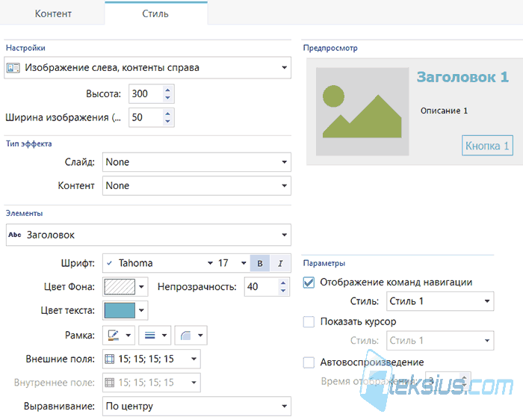Decrease Непрозрачность with down arrow

click(283, 291)
